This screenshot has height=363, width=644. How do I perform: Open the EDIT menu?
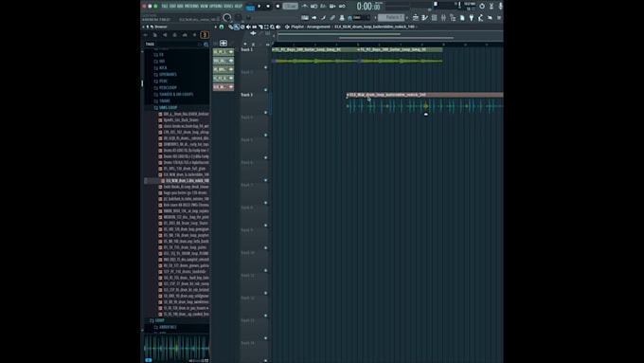point(172,7)
